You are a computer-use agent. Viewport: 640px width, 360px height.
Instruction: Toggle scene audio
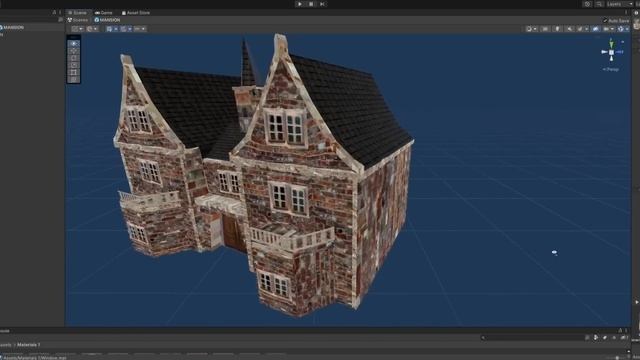click(x=569, y=29)
